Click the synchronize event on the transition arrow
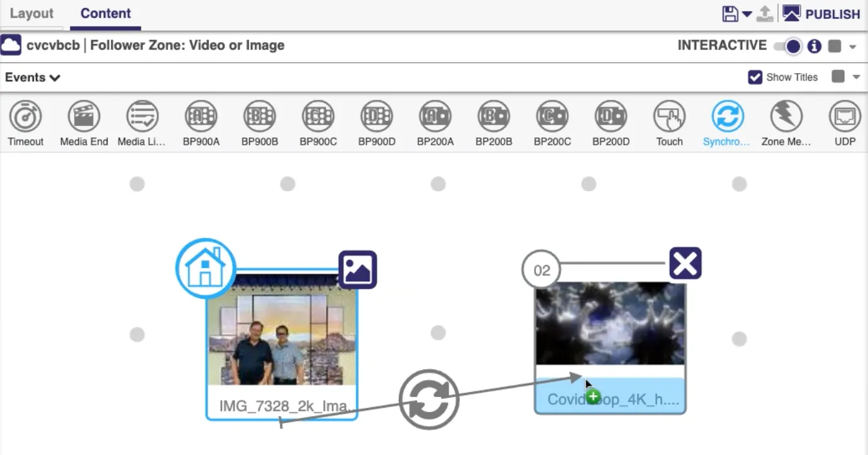The height and width of the screenshot is (455, 868). (429, 400)
